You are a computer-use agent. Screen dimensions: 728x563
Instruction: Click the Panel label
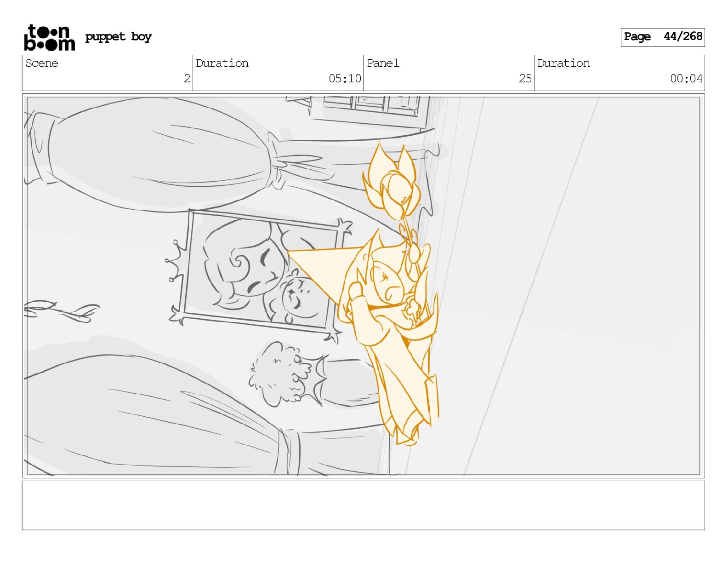pos(383,63)
